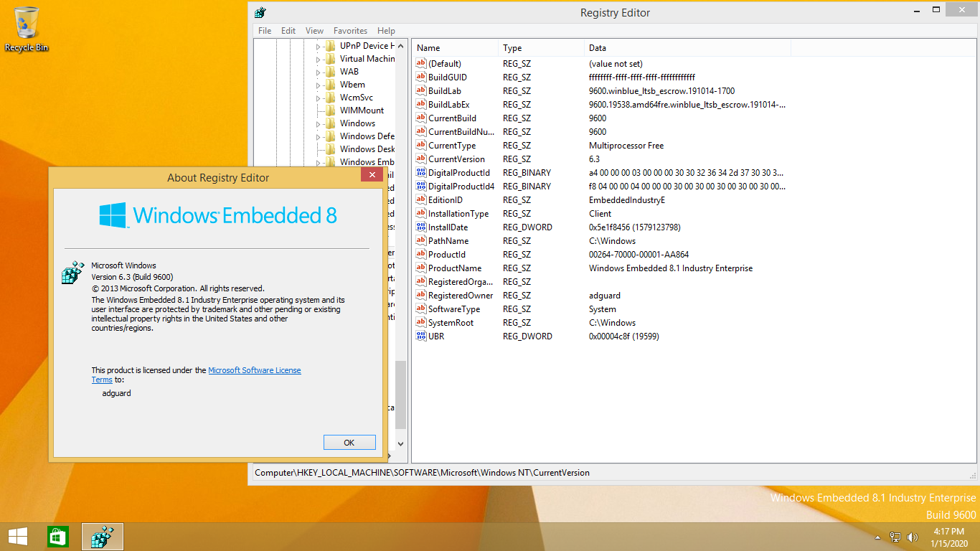This screenshot has width=980, height=551.
Task: Select the SoftwareType value name
Action: 454,309
